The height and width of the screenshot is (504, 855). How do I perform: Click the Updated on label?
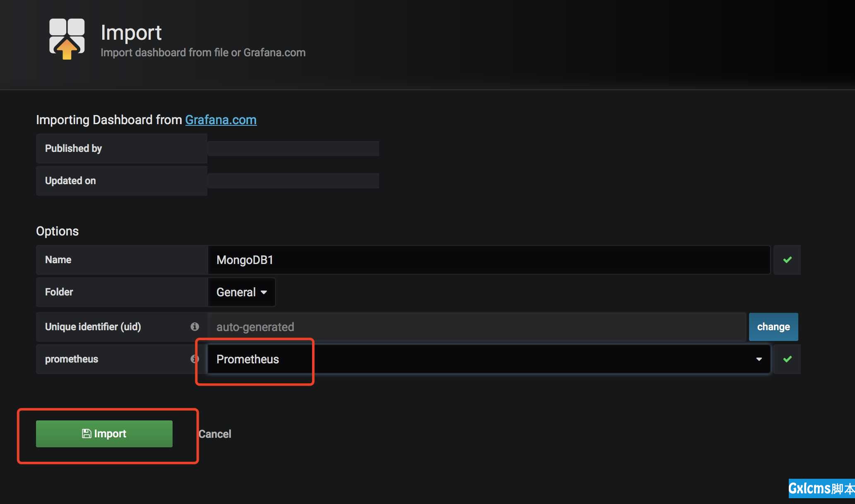coord(70,181)
